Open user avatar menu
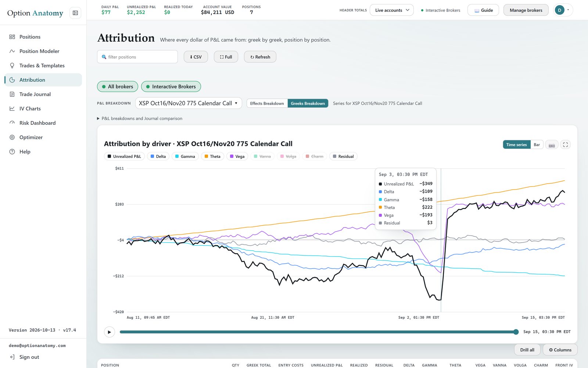 click(x=563, y=10)
